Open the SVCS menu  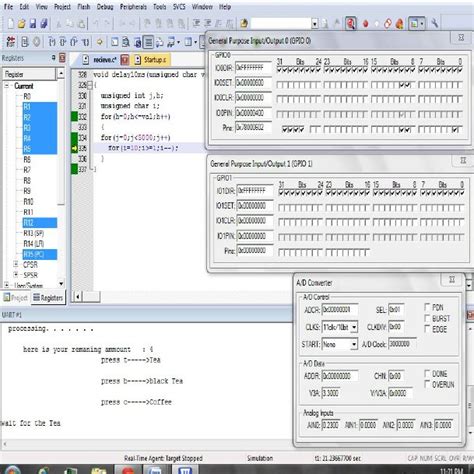(179, 7)
